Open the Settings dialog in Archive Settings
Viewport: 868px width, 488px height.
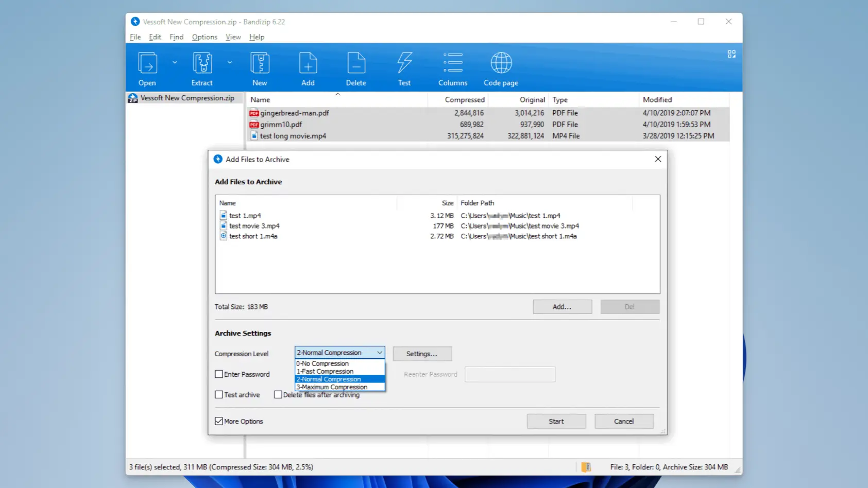click(x=422, y=354)
